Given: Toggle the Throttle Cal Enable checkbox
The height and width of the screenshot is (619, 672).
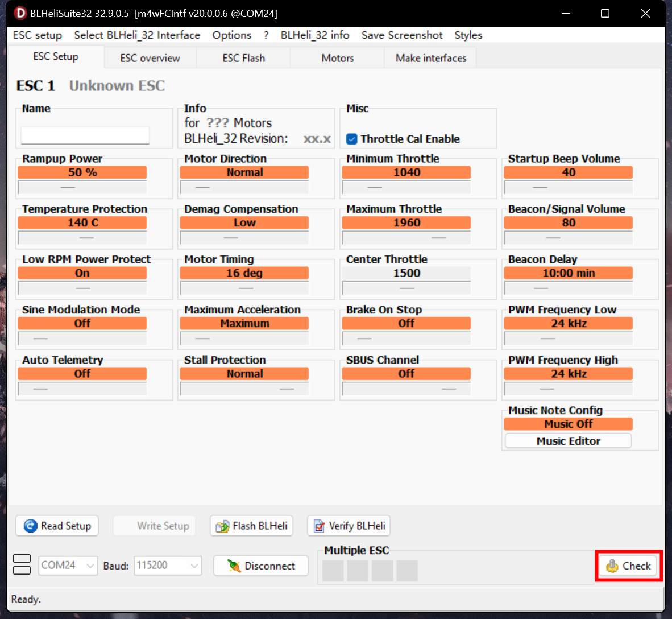Looking at the screenshot, I should [x=351, y=139].
